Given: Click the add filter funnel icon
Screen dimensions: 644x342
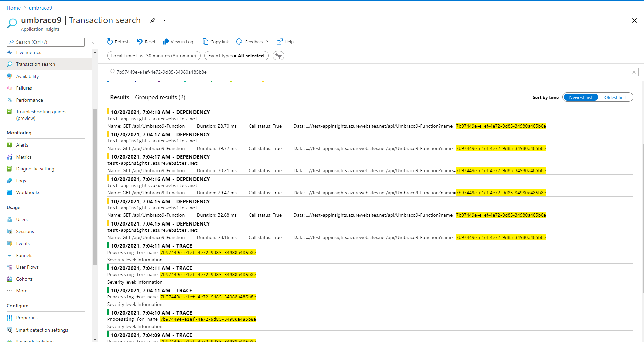Looking at the screenshot, I should [x=278, y=56].
